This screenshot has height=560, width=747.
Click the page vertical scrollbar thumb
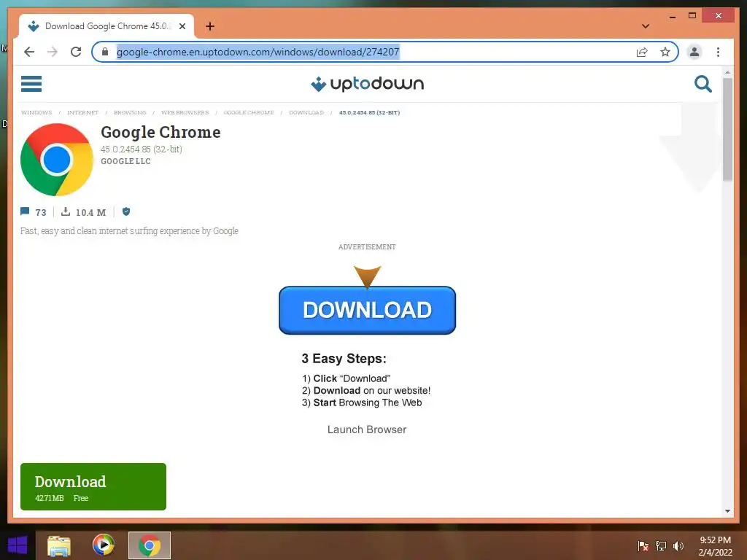[x=727, y=130]
